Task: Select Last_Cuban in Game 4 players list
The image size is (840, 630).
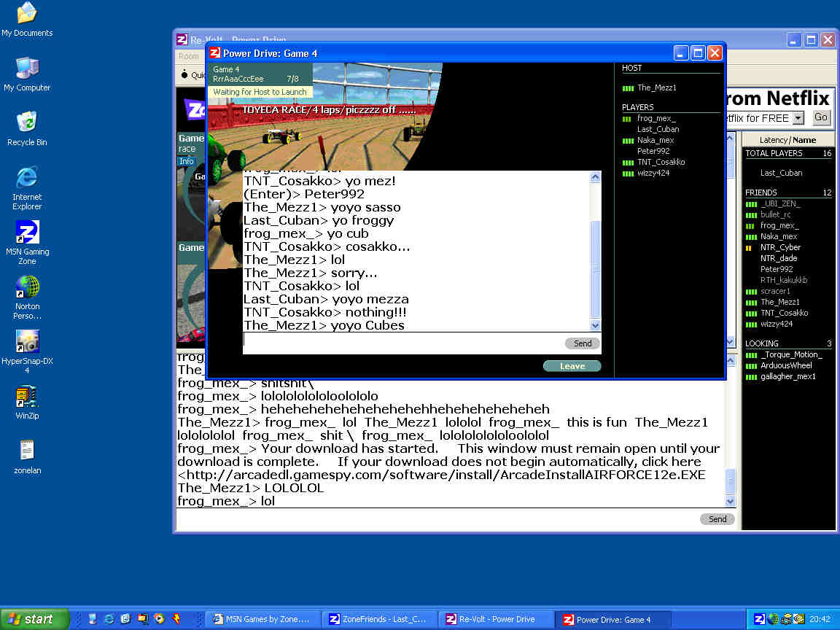Action: [658, 129]
